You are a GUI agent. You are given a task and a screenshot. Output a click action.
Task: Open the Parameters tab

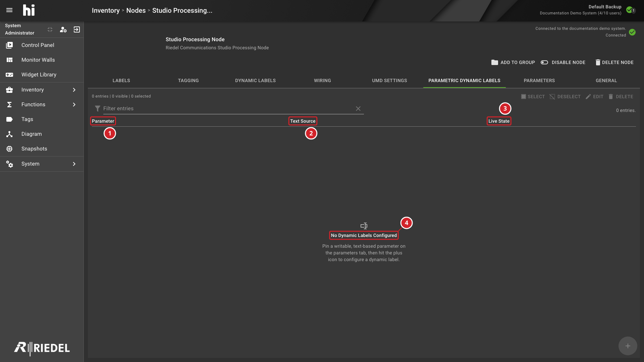click(x=539, y=80)
